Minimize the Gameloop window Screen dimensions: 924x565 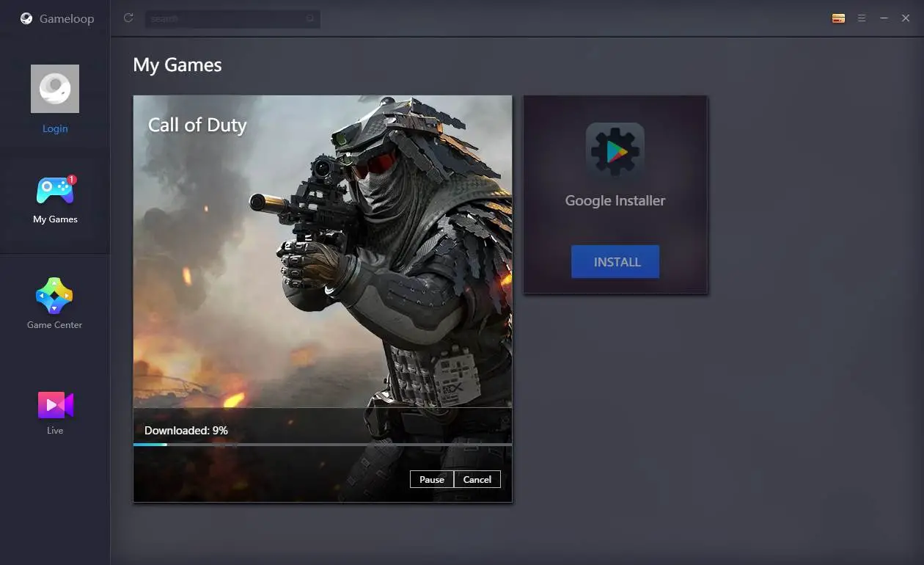pos(884,18)
